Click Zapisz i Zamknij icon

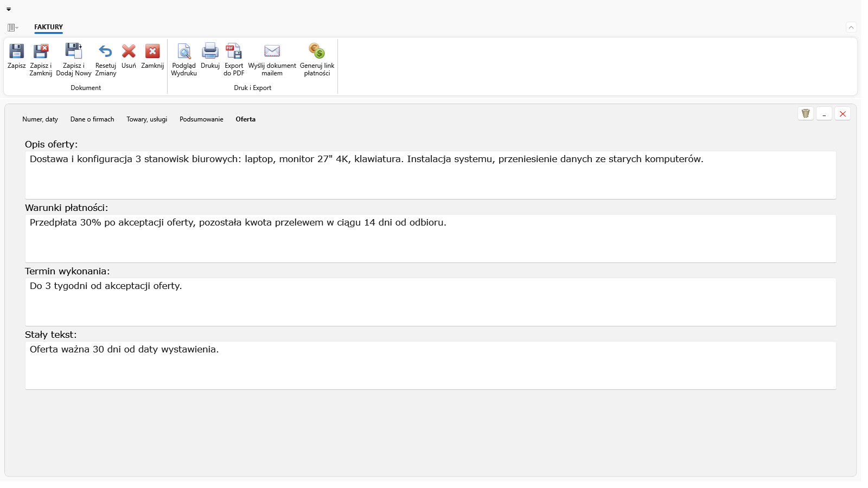coord(41,52)
